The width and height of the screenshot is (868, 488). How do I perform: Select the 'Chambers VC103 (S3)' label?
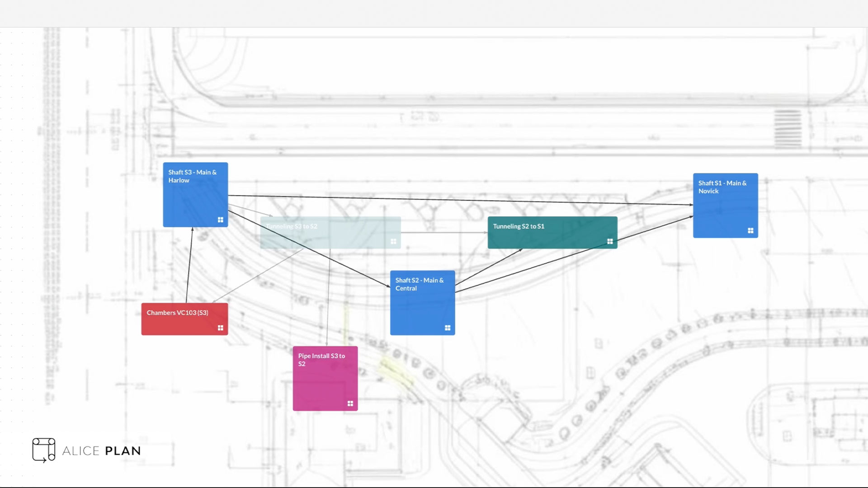[177, 313]
